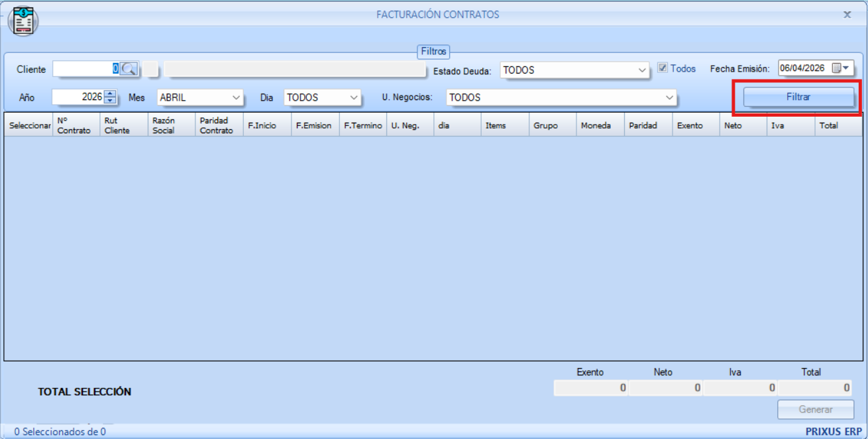The width and height of the screenshot is (868, 439).
Task: Toggle the Todos checkbox
Action: click(x=663, y=68)
